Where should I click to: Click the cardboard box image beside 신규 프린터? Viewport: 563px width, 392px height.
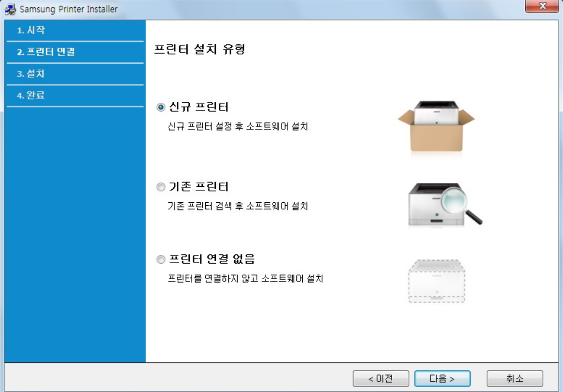[x=436, y=126]
